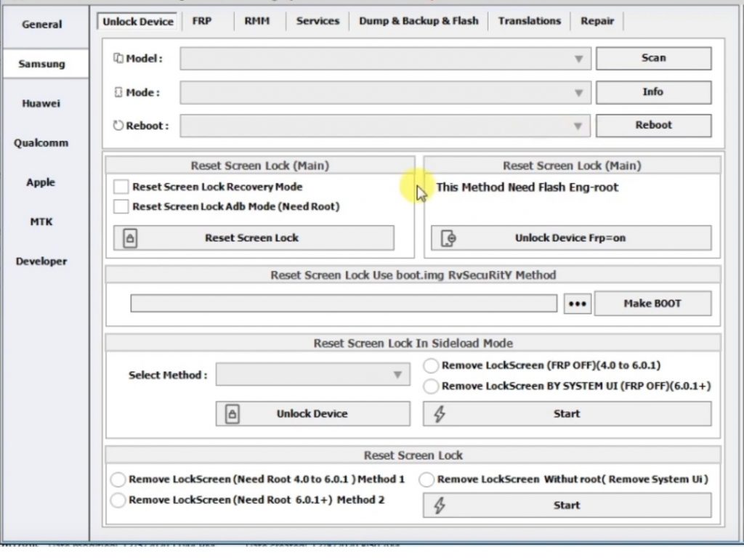Open the Select Method dropdown

pos(397,374)
